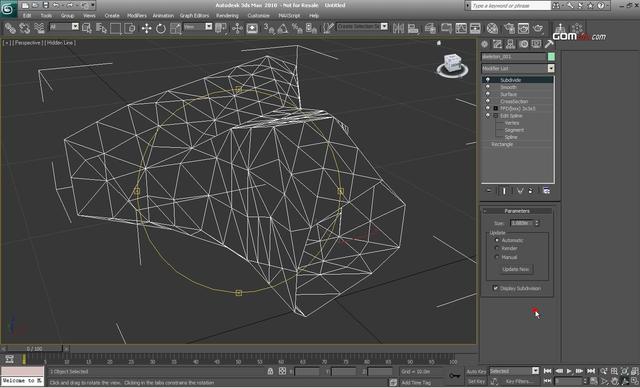
Task: Switch to the Hierarchy command panel tab
Action: 510,44
